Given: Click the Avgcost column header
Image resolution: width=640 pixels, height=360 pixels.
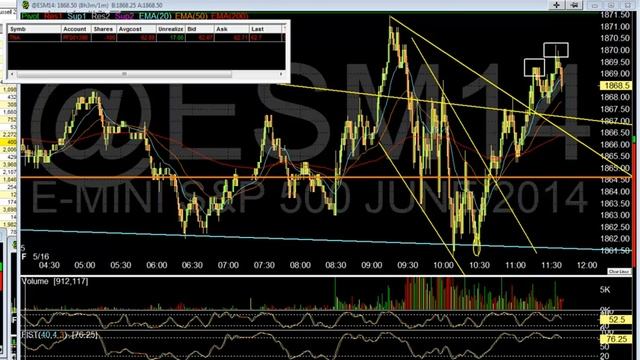Looking at the screenshot, I should pyautogui.click(x=136, y=29).
